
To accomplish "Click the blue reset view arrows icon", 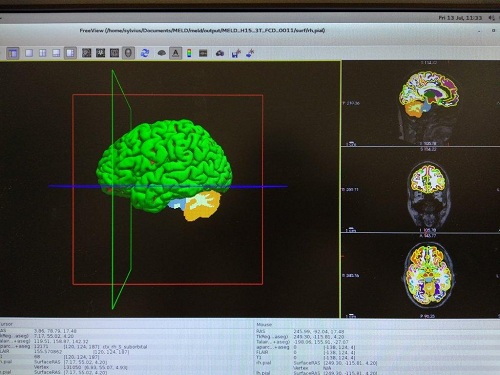I will [145, 53].
